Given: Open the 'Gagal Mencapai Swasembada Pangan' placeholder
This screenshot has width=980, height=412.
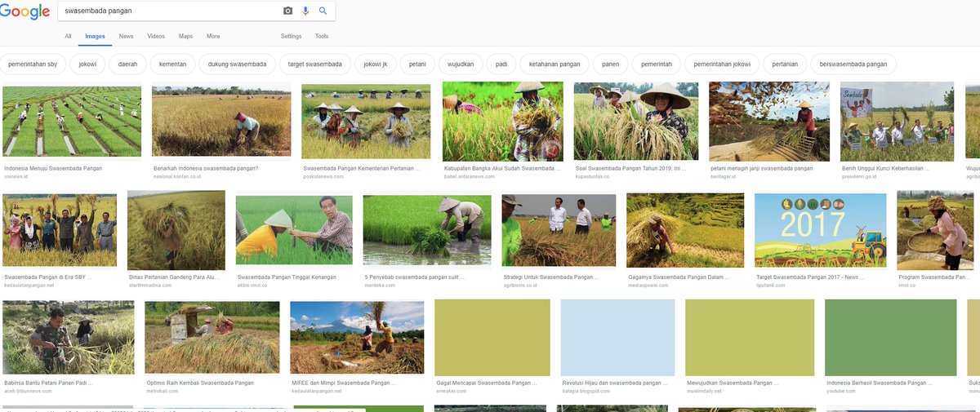Looking at the screenshot, I should coord(492,337).
